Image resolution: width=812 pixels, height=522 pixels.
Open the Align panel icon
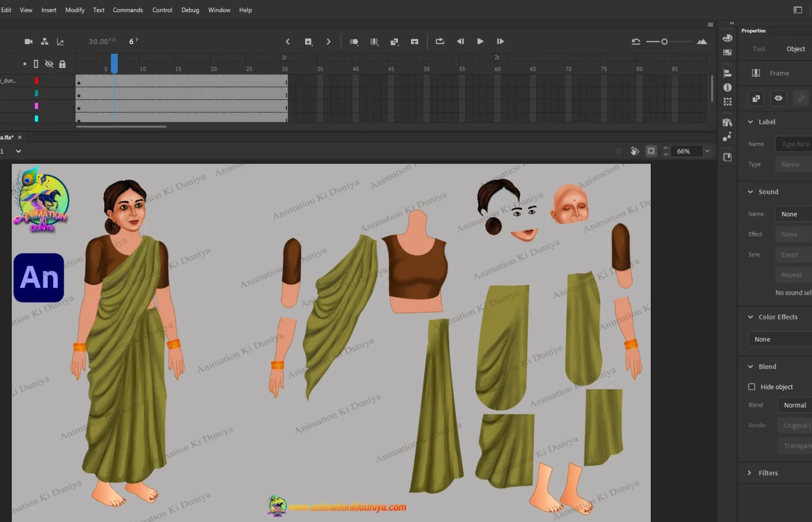point(727,73)
